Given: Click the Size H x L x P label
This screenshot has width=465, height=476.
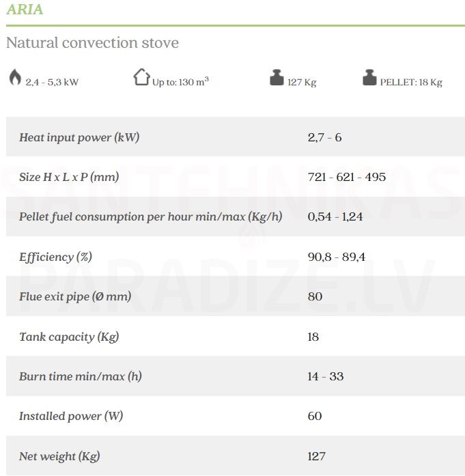Looking at the screenshot, I should pyautogui.click(x=69, y=177).
